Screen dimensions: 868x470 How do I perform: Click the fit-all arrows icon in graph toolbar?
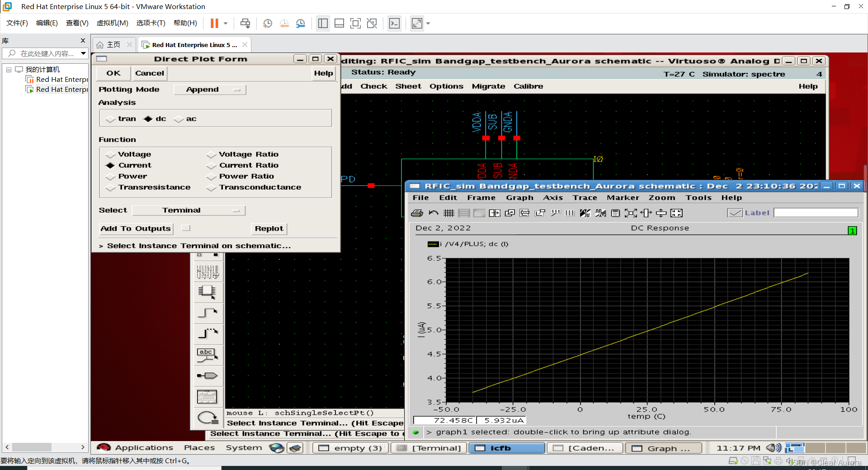(x=676, y=213)
